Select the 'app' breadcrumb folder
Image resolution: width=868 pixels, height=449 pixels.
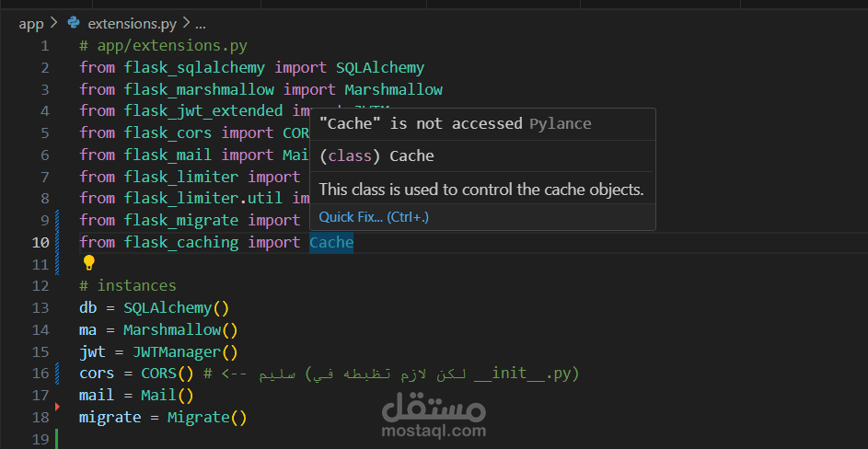(30, 23)
